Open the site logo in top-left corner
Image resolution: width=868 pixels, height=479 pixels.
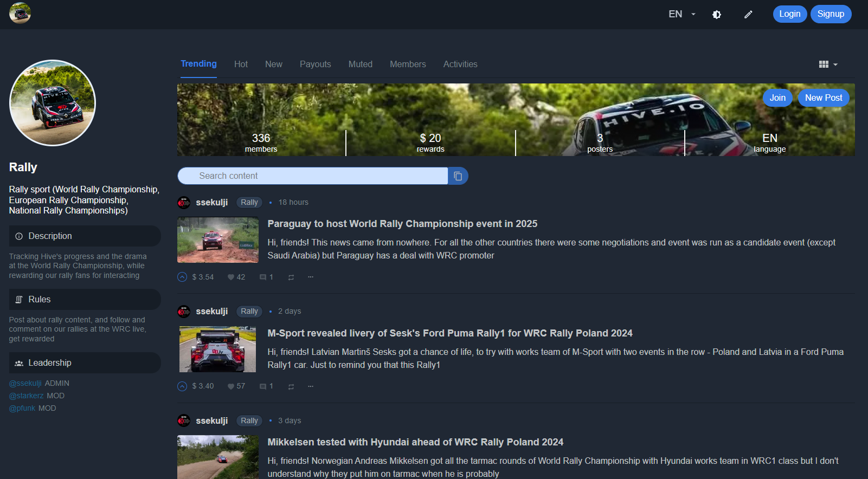(20, 13)
